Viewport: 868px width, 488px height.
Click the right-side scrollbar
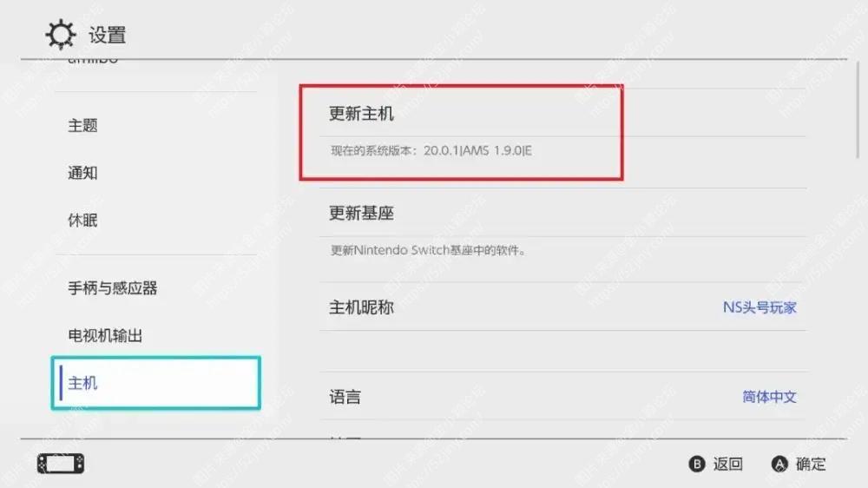(858, 111)
